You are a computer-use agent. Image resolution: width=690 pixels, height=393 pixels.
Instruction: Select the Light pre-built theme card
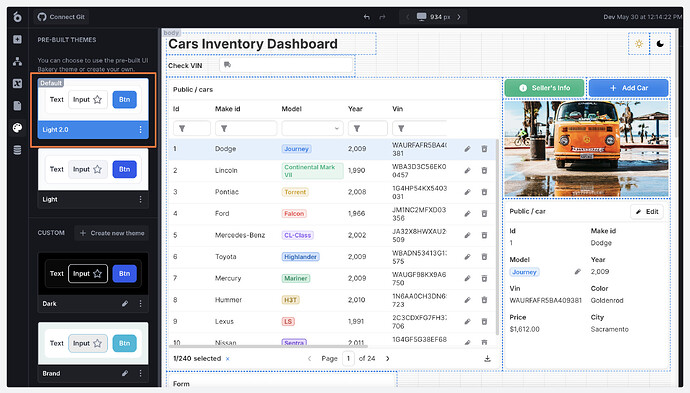[93, 178]
